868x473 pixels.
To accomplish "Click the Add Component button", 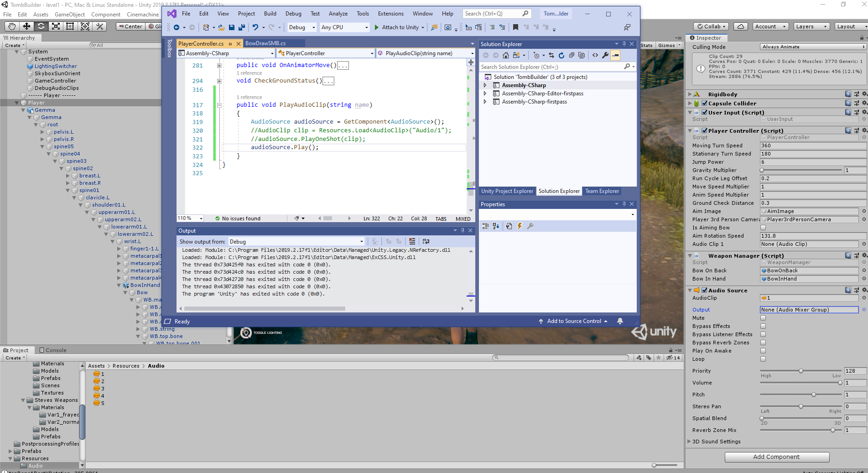I will pos(776,457).
